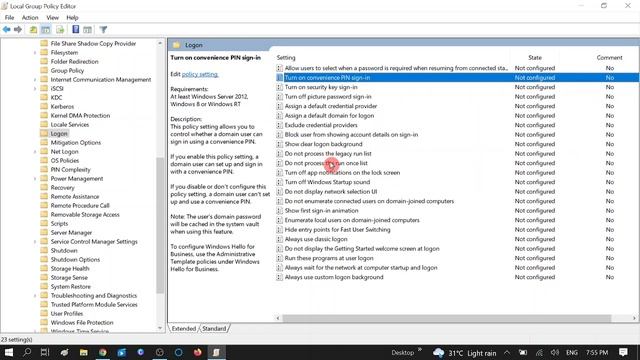Click the Up one level folder icon
This screenshot has width=640, height=360.
tap(33, 29)
